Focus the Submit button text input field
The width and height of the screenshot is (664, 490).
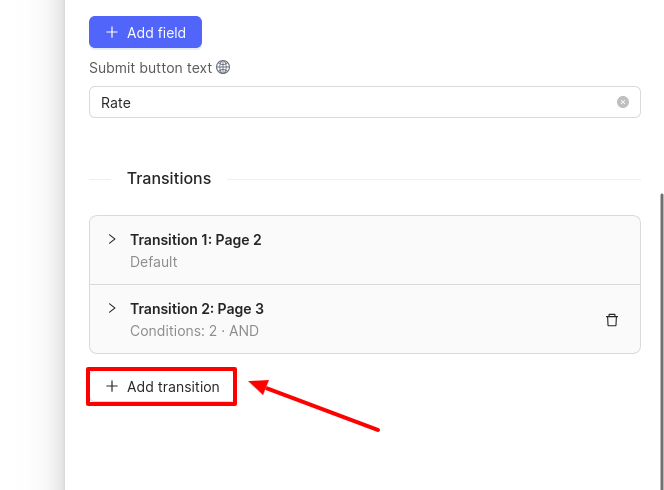pos(365,102)
